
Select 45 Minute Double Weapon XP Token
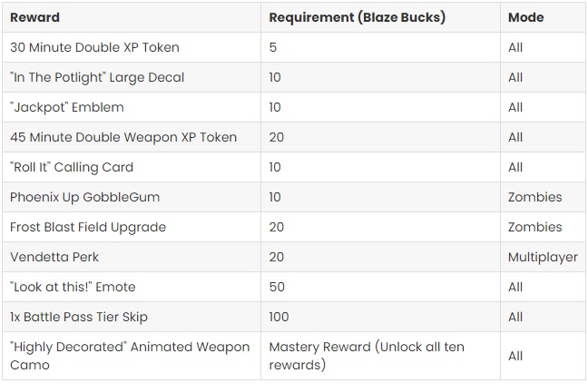click(x=132, y=137)
